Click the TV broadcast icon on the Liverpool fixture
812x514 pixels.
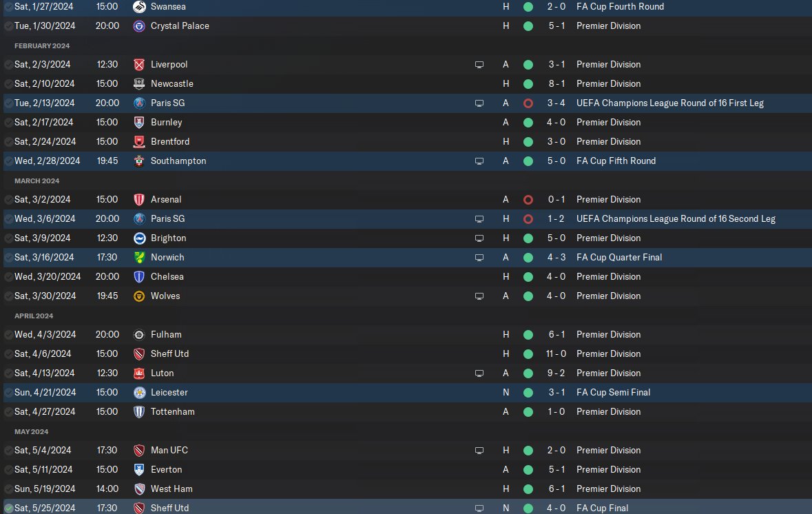click(479, 65)
